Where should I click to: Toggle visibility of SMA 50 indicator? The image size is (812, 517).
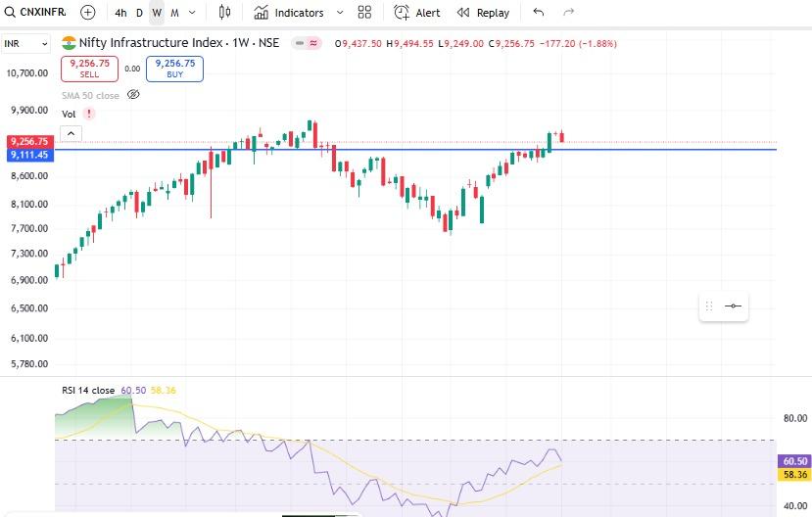133,95
